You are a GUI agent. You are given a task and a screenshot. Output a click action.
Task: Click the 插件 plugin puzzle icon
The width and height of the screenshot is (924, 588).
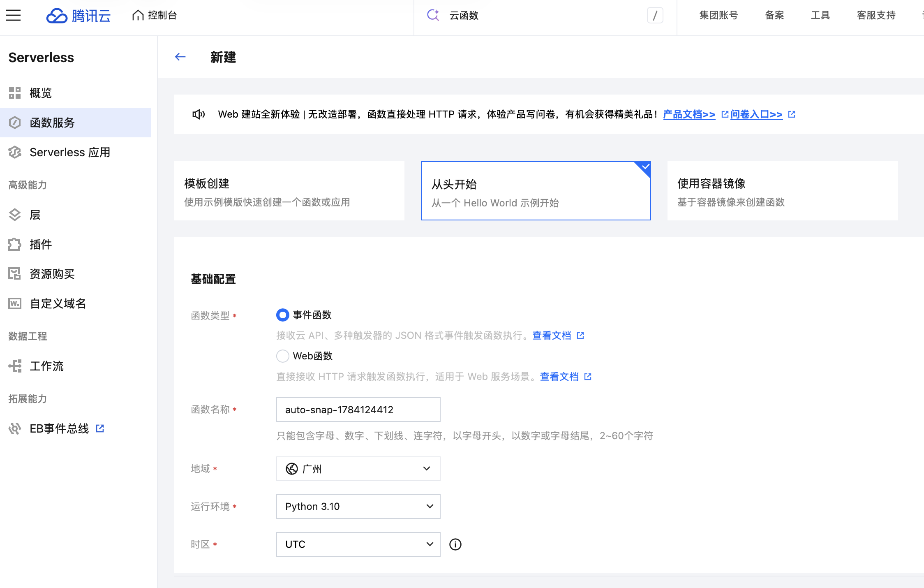(x=15, y=244)
